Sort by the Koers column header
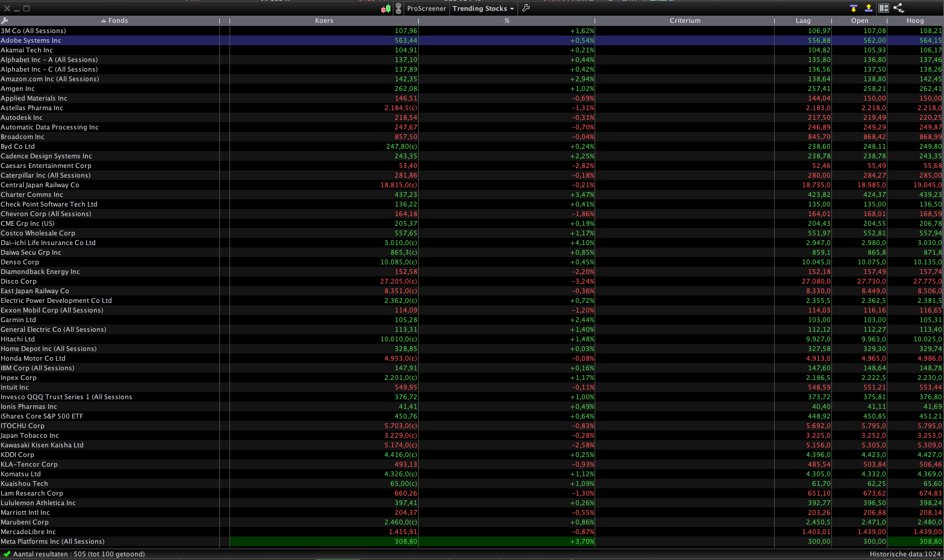 324,20
